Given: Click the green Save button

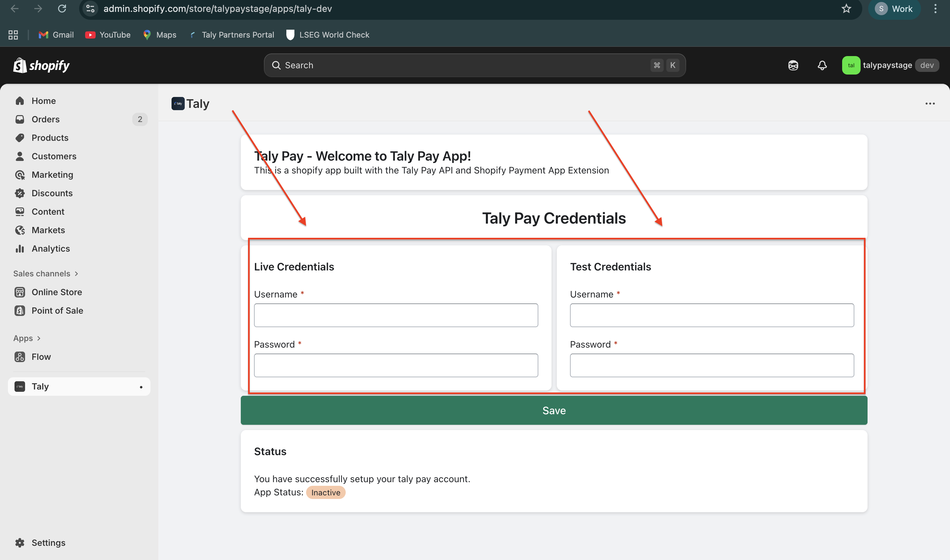Looking at the screenshot, I should pos(554,411).
